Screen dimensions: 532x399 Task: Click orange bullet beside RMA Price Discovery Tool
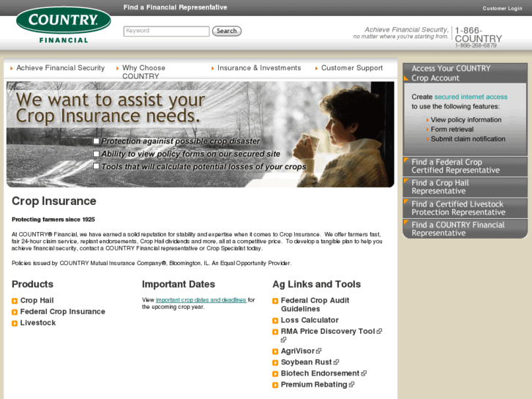(x=275, y=332)
